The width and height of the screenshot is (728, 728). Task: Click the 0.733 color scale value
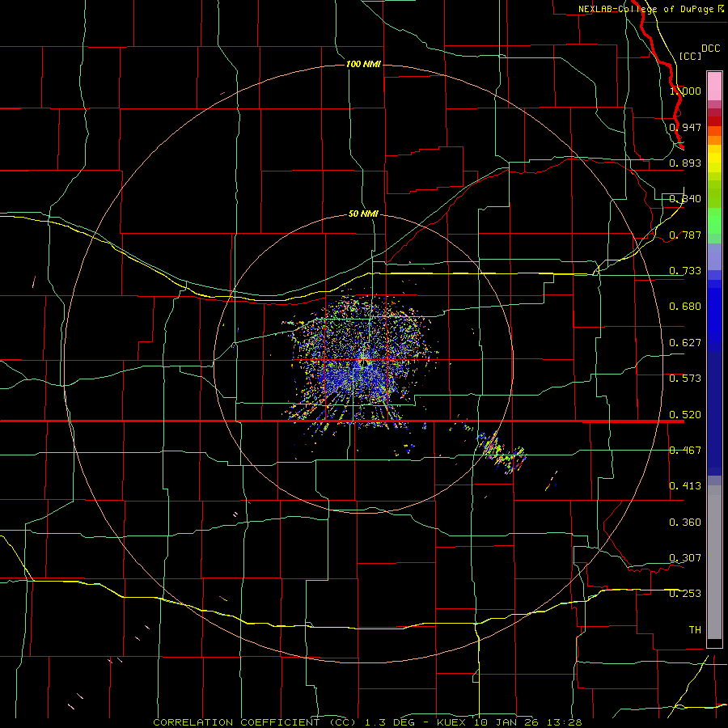click(x=685, y=271)
